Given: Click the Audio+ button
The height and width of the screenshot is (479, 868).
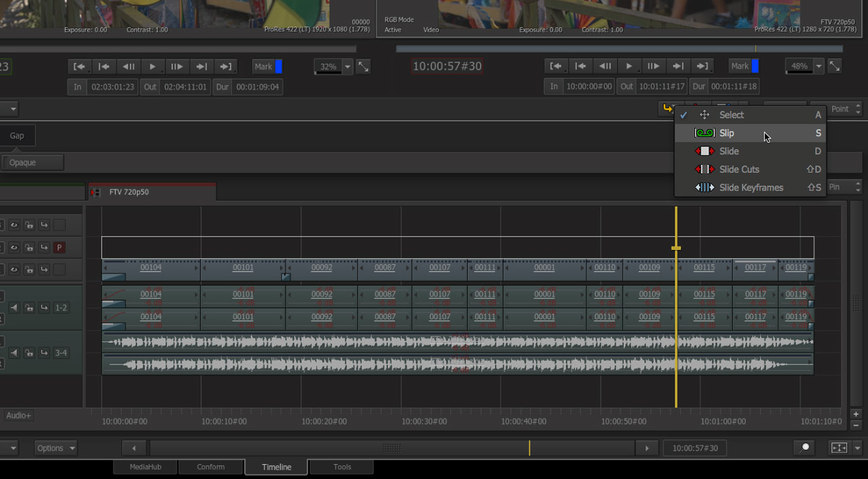Looking at the screenshot, I should coord(18,415).
